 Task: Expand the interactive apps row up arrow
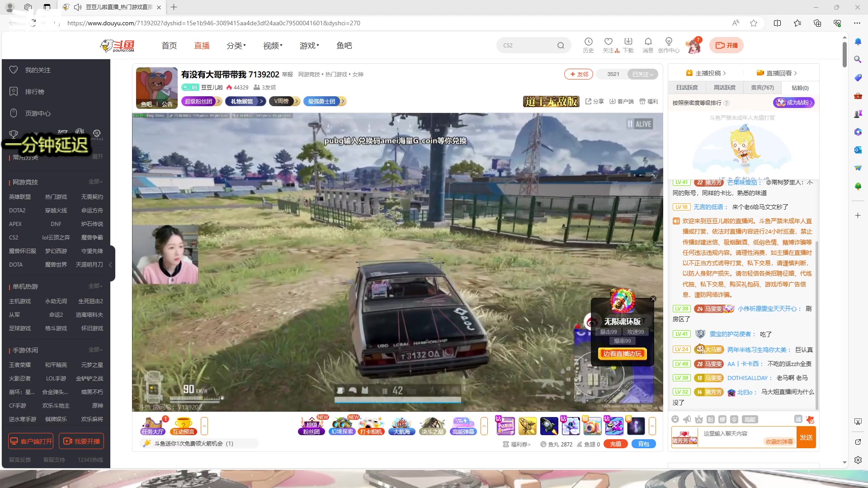[204, 426]
